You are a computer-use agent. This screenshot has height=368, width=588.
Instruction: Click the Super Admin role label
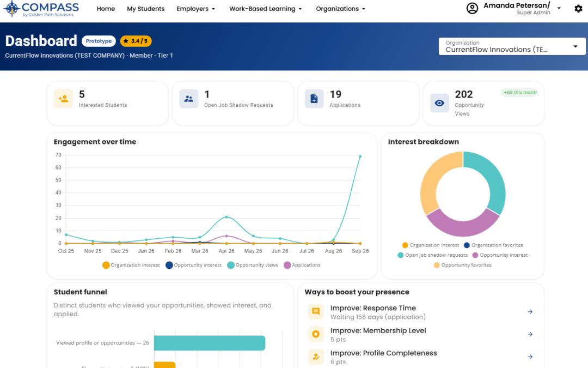click(x=533, y=13)
